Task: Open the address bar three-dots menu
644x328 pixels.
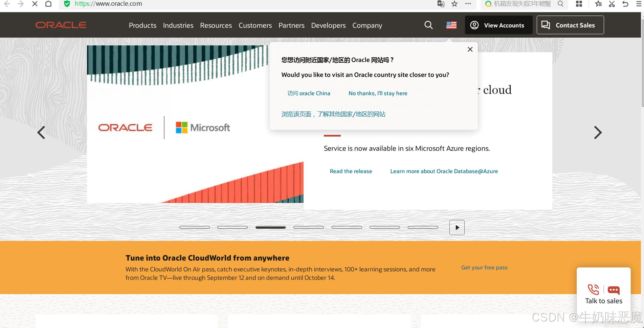Action: coord(468,4)
